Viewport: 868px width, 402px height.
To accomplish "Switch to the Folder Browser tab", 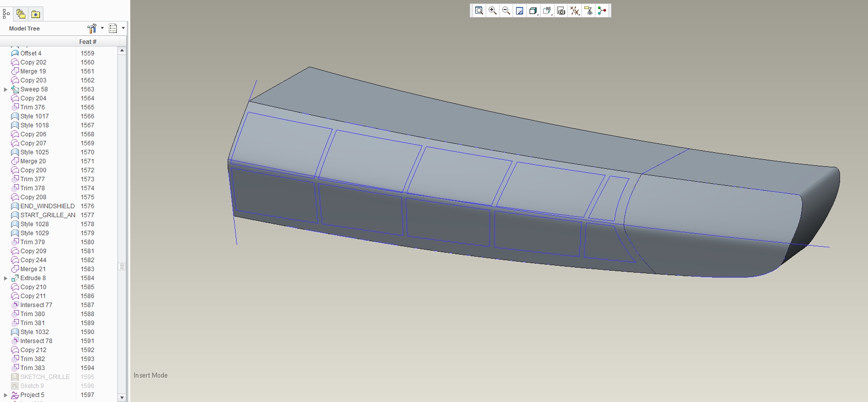I will tap(20, 14).
